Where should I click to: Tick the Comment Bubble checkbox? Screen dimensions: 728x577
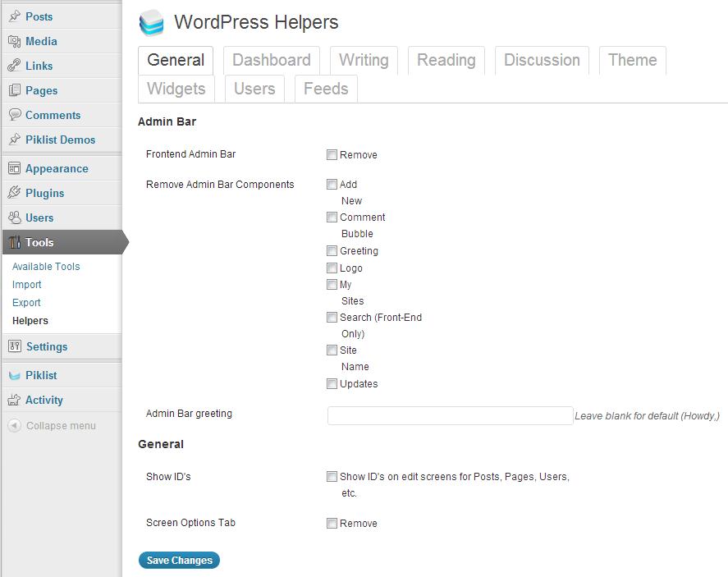tap(332, 217)
